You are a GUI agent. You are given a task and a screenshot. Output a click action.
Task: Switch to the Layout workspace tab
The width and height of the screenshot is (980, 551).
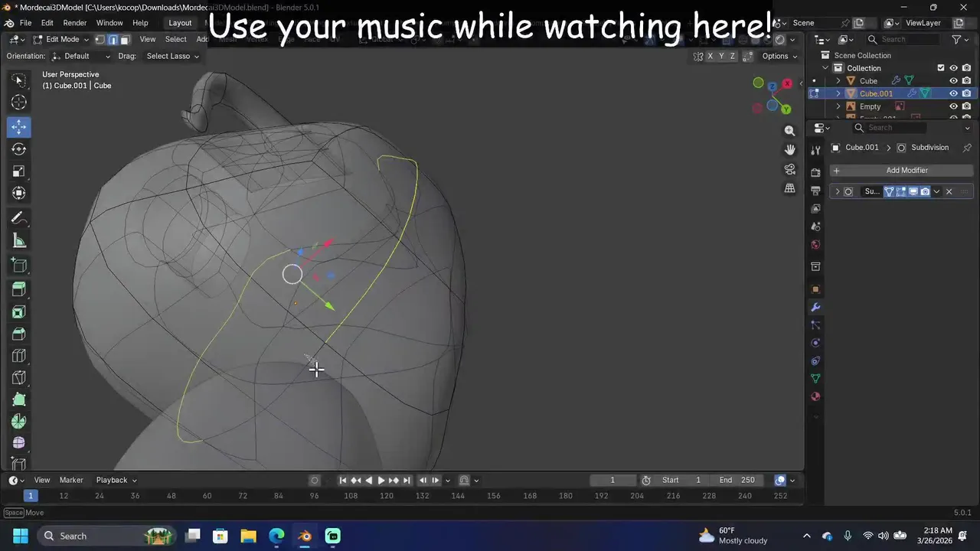(180, 23)
